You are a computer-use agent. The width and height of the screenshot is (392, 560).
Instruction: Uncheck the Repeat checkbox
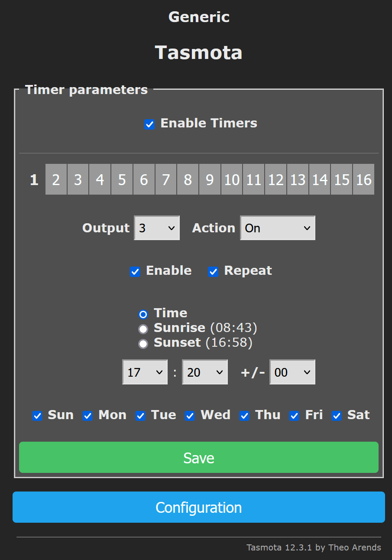coord(213,272)
